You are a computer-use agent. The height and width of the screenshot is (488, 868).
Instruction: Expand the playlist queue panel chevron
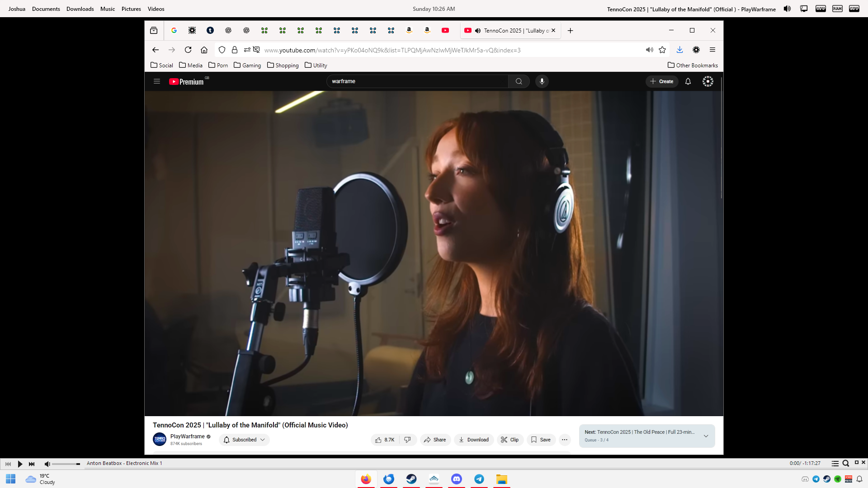point(706,436)
